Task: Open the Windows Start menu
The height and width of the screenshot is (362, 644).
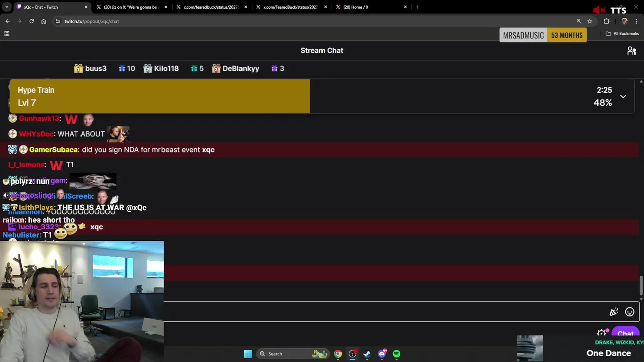Action: click(x=248, y=354)
